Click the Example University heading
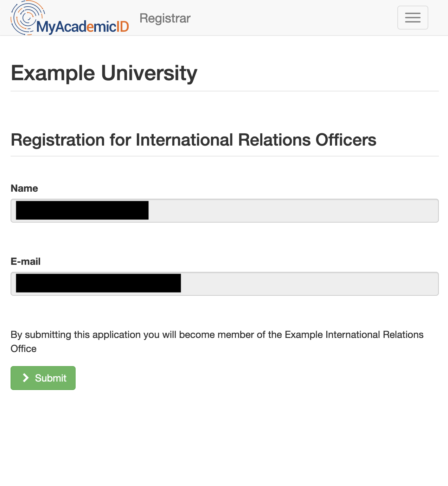 pyautogui.click(x=104, y=73)
